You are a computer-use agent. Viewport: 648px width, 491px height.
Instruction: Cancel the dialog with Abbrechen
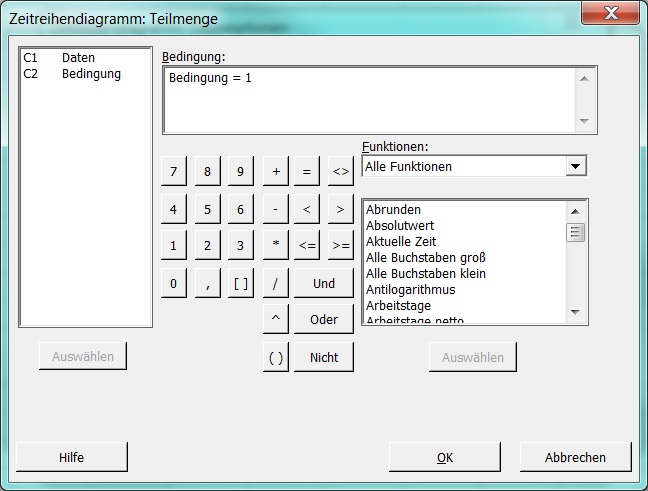[575, 457]
